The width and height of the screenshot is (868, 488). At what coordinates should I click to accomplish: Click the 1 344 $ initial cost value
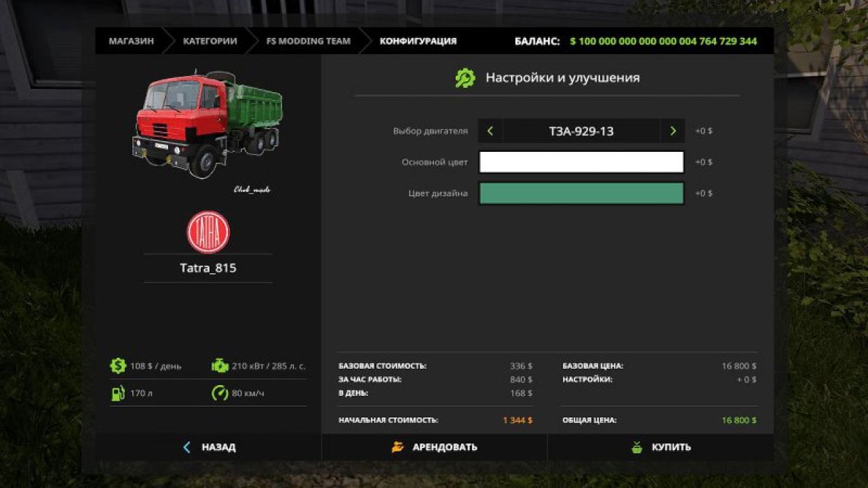[x=517, y=420]
